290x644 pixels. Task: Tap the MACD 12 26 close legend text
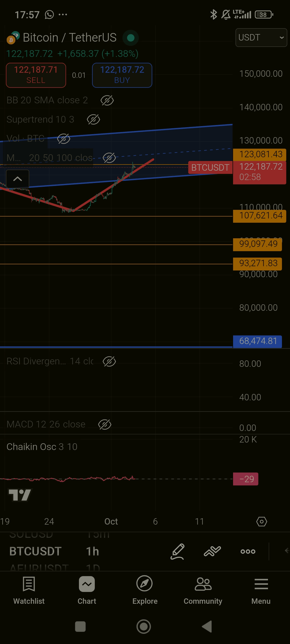(46, 425)
